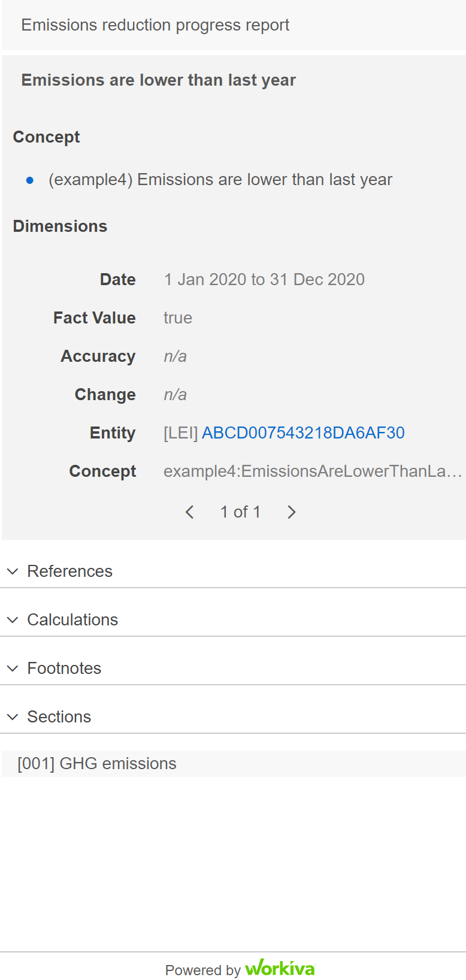This screenshot has width=466, height=980.
Task: Click the Footnotes chevron icon
Action: point(13,669)
